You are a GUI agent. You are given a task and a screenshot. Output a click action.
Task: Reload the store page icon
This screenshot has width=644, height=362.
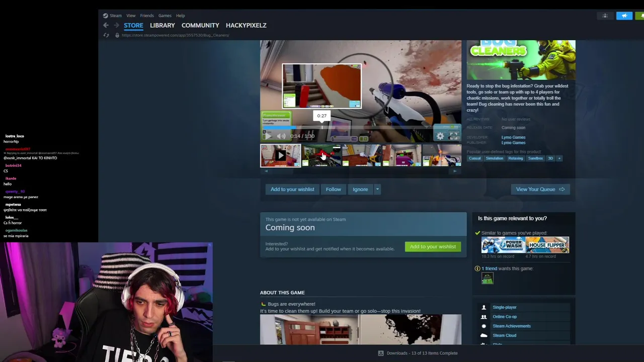(x=106, y=35)
